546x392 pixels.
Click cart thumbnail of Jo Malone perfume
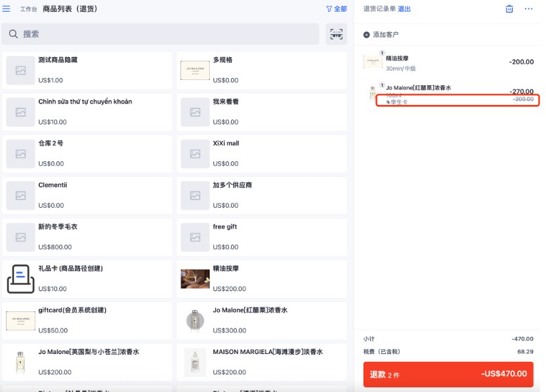pos(373,93)
